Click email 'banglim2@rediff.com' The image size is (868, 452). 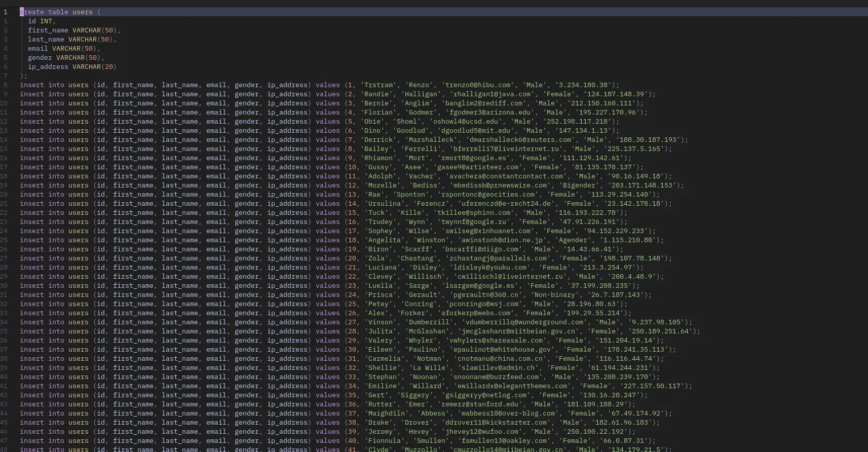click(x=484, y=103)
